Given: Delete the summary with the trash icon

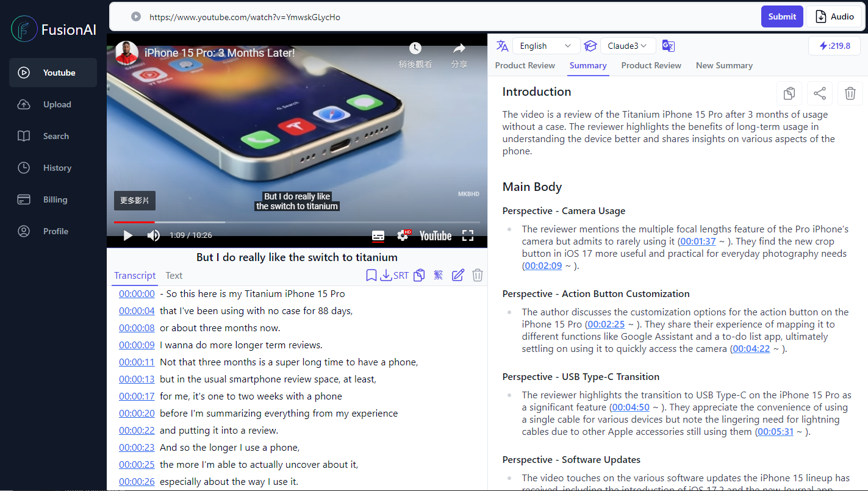Looking at the screenshot, I should [850, 93].
